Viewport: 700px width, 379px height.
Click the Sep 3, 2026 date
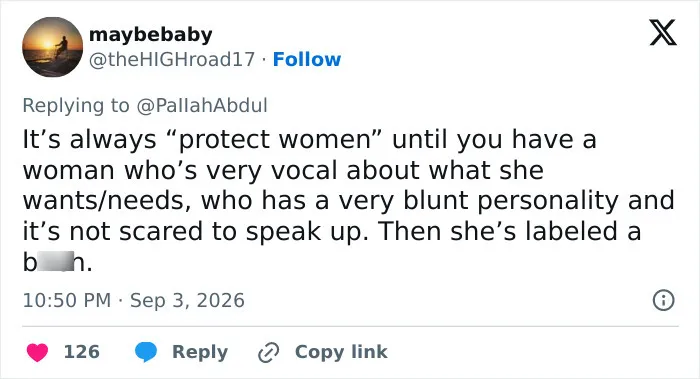(x=187, y=300)
